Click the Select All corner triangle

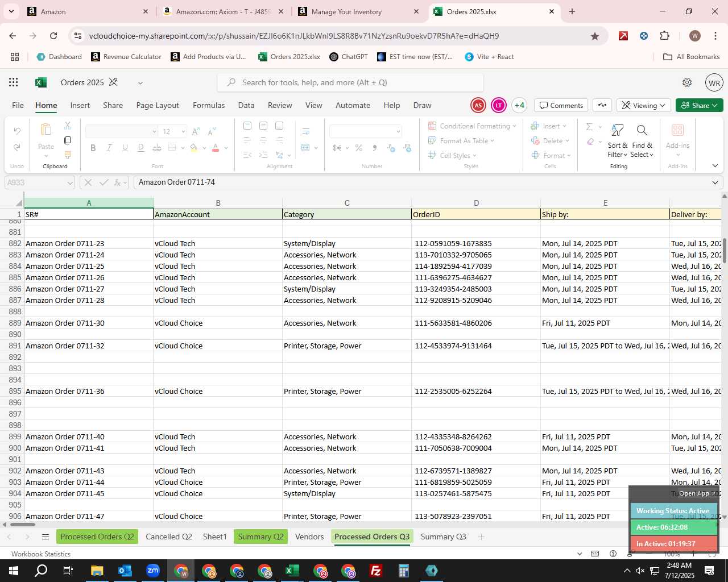click(x=19, y=203)
